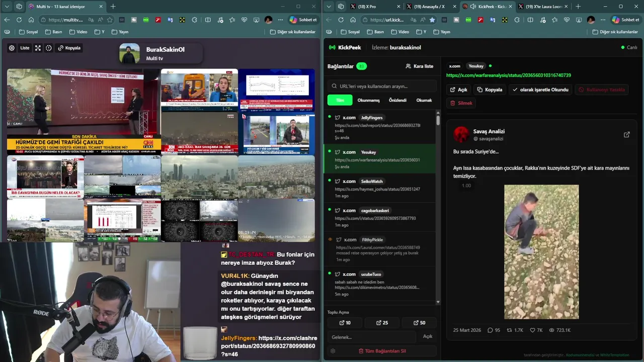Open Basın bookmarks folder in left window

53,32
